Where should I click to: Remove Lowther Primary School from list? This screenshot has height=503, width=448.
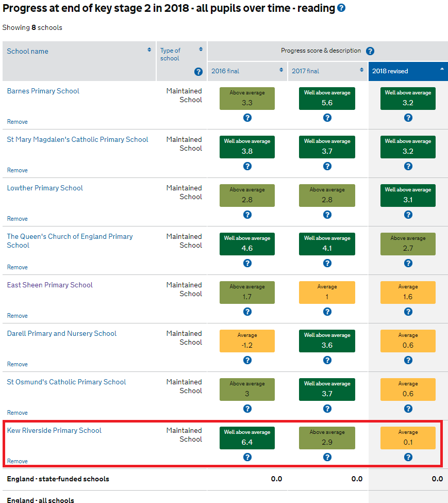click(18, 219)
